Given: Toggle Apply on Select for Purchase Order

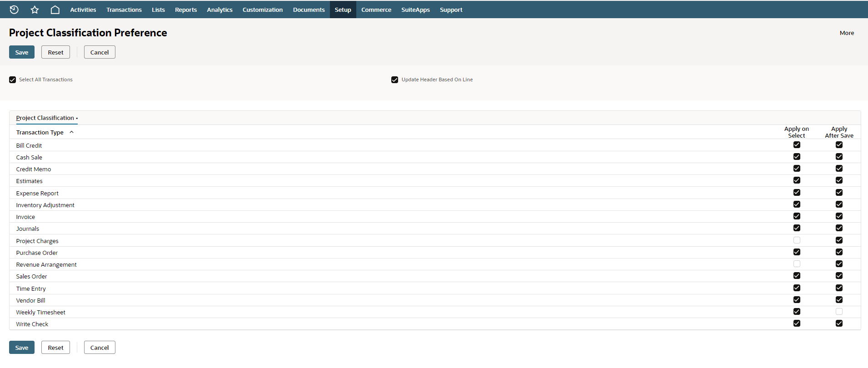Looking at the screenshot, I should pyautogui.click(x=797, y=252).
